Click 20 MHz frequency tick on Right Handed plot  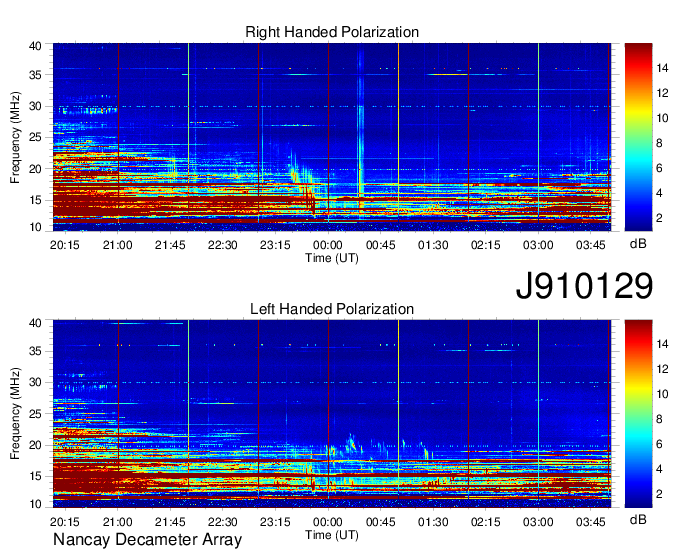[35, 169]
